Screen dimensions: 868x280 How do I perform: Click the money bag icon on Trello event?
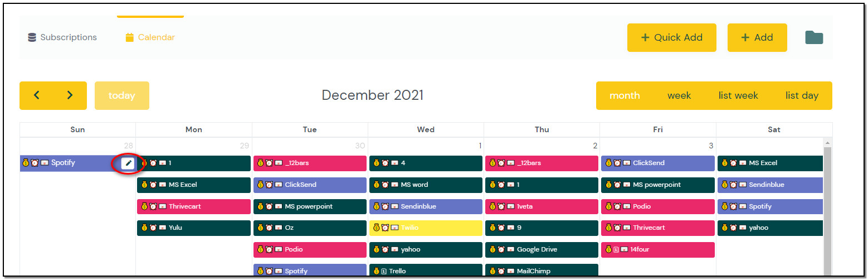(376, 271)
